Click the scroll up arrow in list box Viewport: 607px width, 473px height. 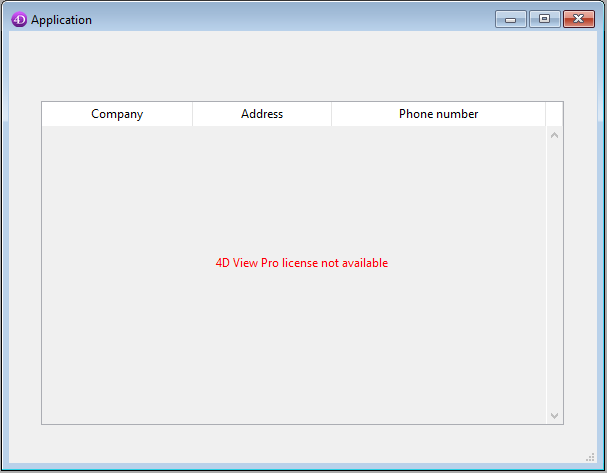click(x=554, y=135)
